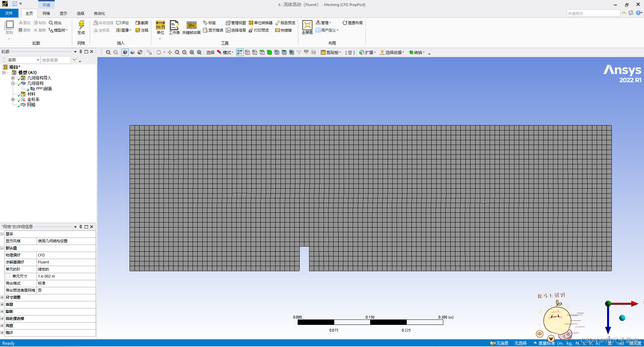Open the 转换 convert dropdown

[417, 52]
